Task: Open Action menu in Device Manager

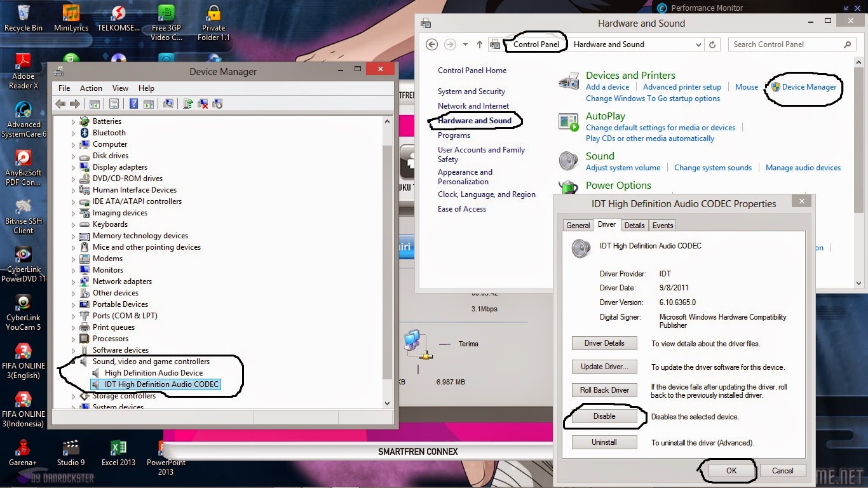Action: pos(91,88)
